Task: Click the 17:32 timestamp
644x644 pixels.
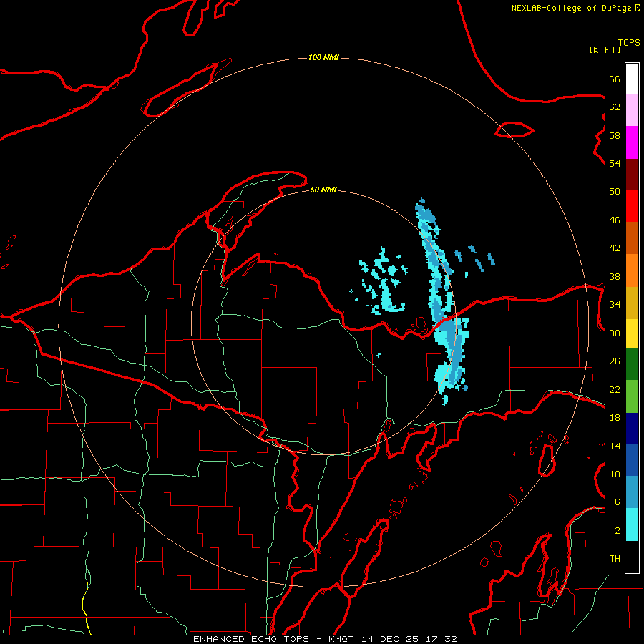Action: coord(440,639)
